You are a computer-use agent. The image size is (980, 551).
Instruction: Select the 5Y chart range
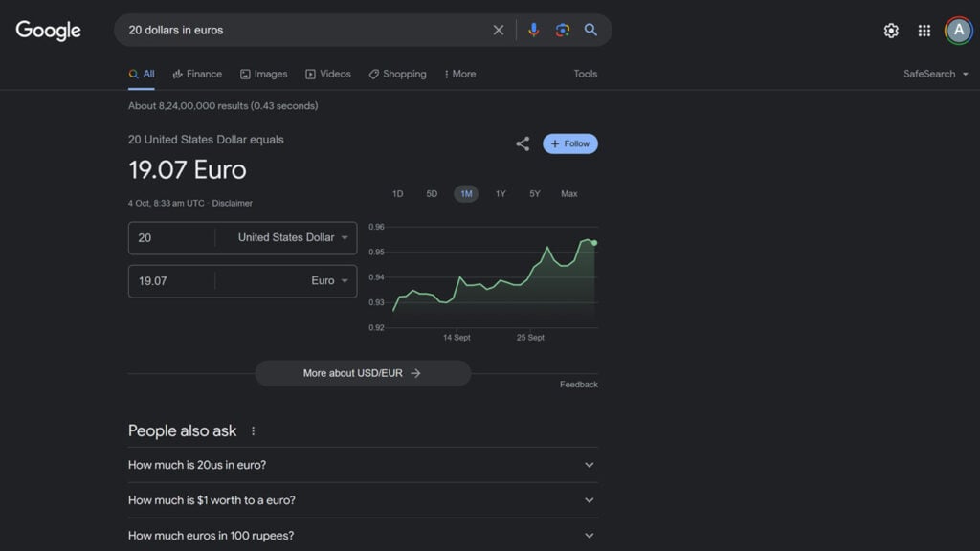pos(535,193)
